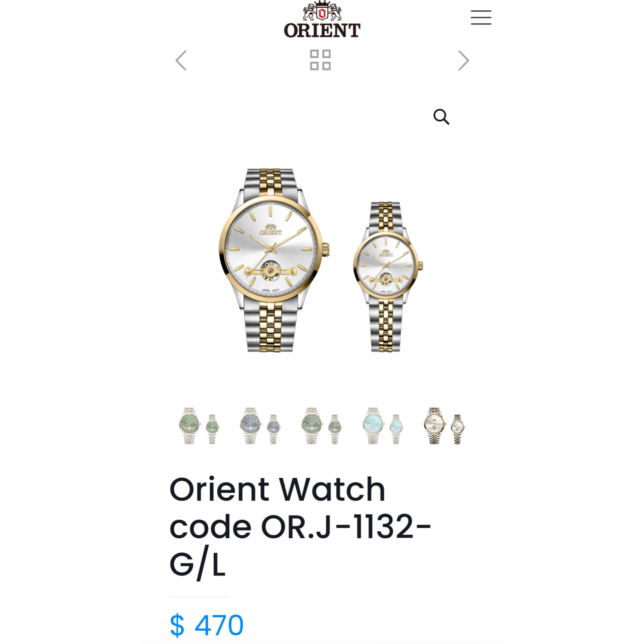The width and height of the screenshot is (644, 644).
Task: Click the large men's watch in main image
Action: [273, 260]
